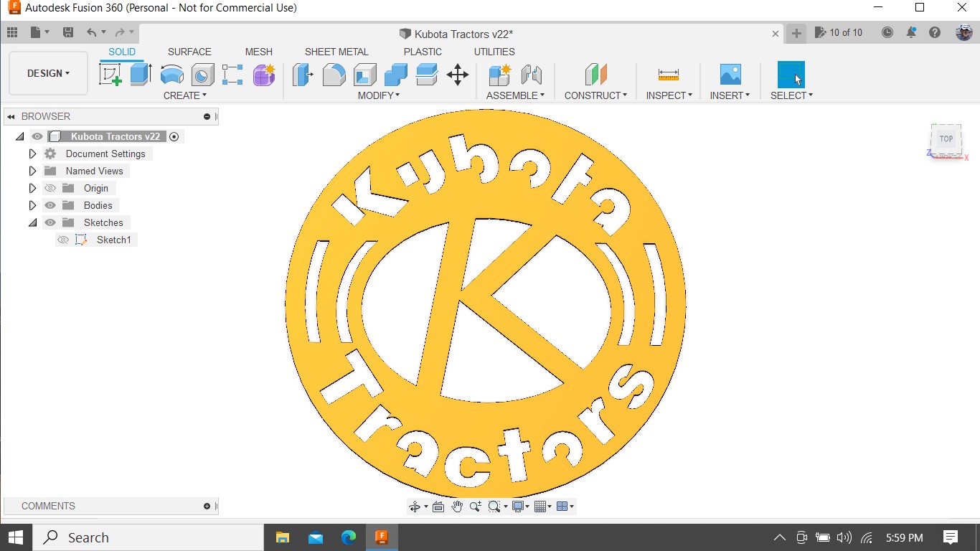Choose the Revolve tool in the toolbar
980x551 pixels.
[x=171, y=75]
